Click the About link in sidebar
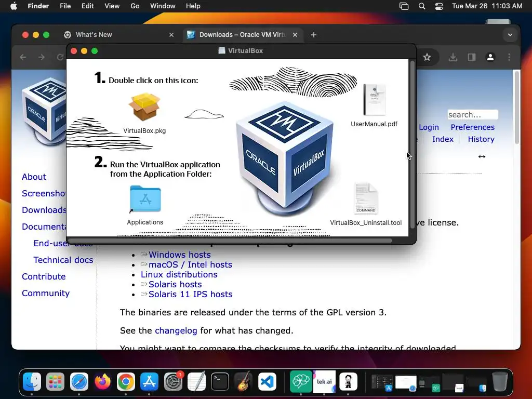 pos(34,177)
